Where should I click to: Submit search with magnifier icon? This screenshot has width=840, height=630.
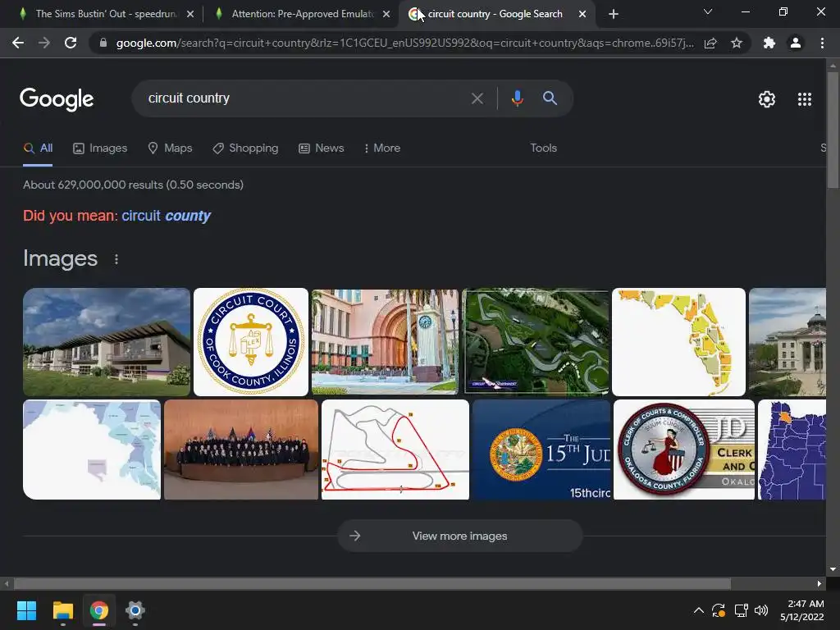click(550, 98)
